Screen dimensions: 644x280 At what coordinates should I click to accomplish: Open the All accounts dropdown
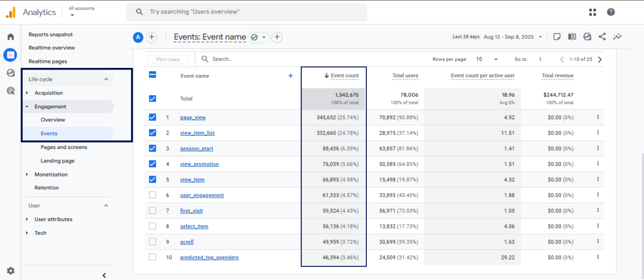tap(81, 12)
